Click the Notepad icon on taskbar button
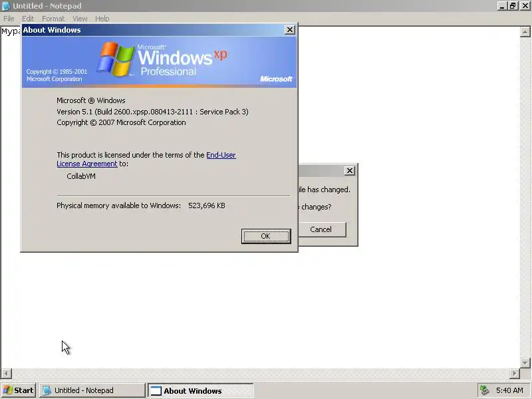This screenshot has height=399, width=532. click(x=47, y=390)
